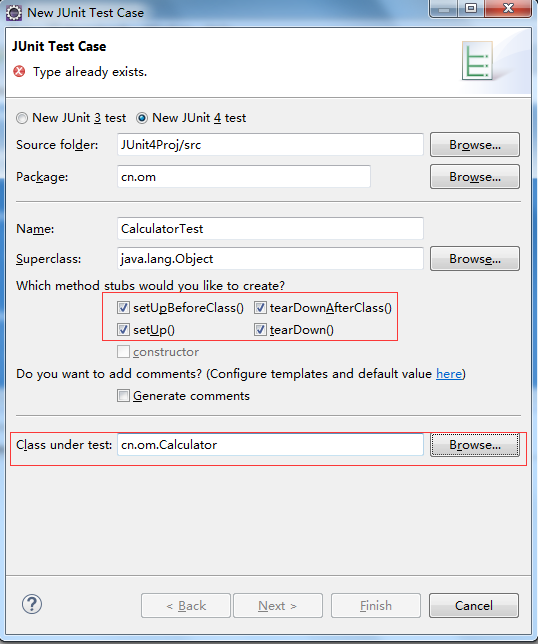Open dialog help with the question mark icon

(x=32, y=604)
